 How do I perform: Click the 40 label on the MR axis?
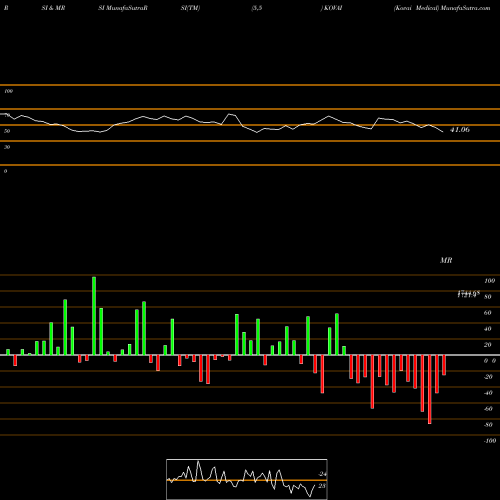(488, 329)
